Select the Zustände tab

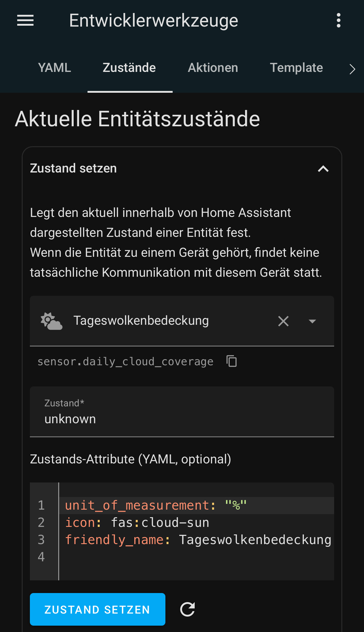click(x=129, y=68)
